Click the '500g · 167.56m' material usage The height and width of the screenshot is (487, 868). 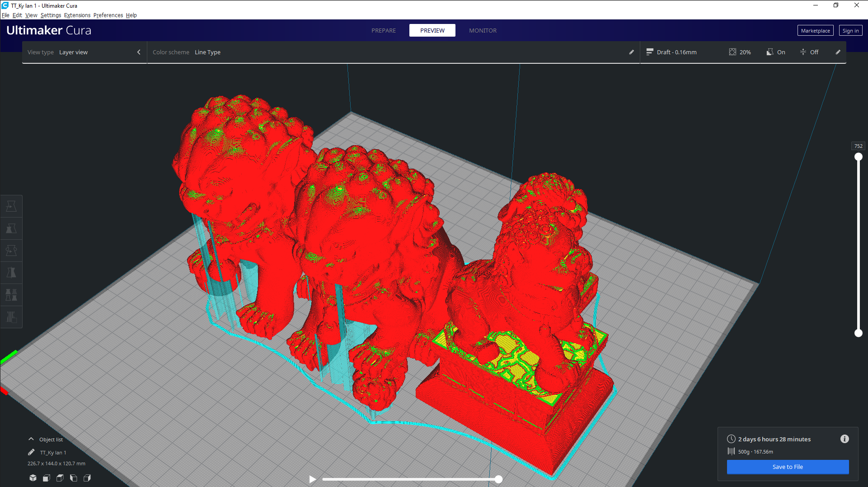[755, 452]
